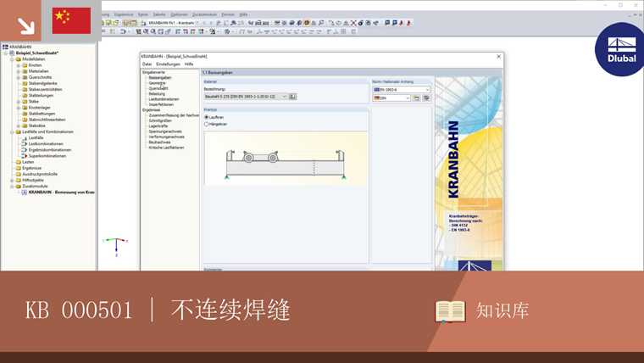The image size is (644, 363).
Task: Expand Materialien tree node
Action: point(18,71)
